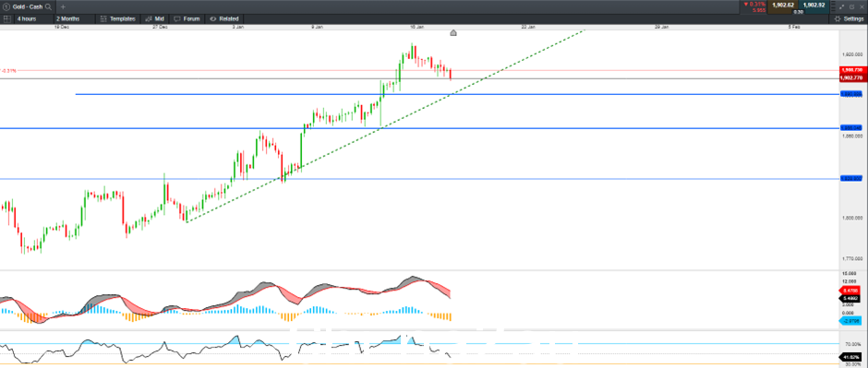Open the drag handle menu icon near prices
Viewport: 868px width, 368px height.
point(833,6)
